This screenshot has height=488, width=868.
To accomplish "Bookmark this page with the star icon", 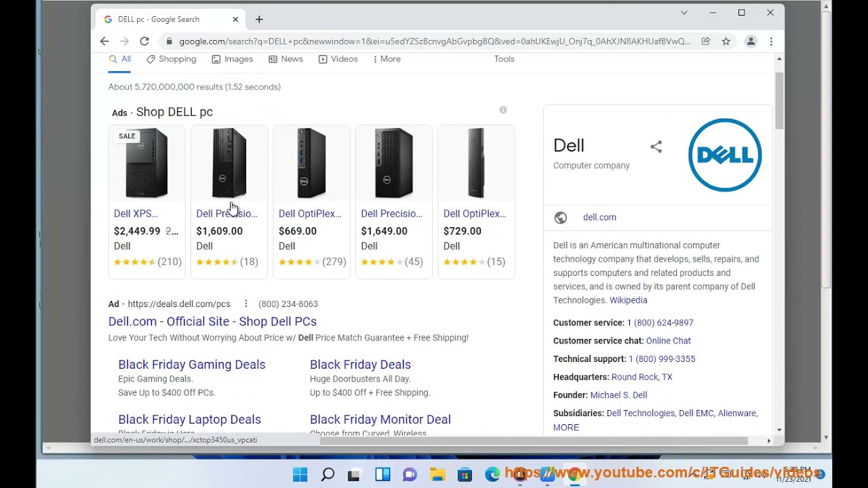I will pos(726,41).
